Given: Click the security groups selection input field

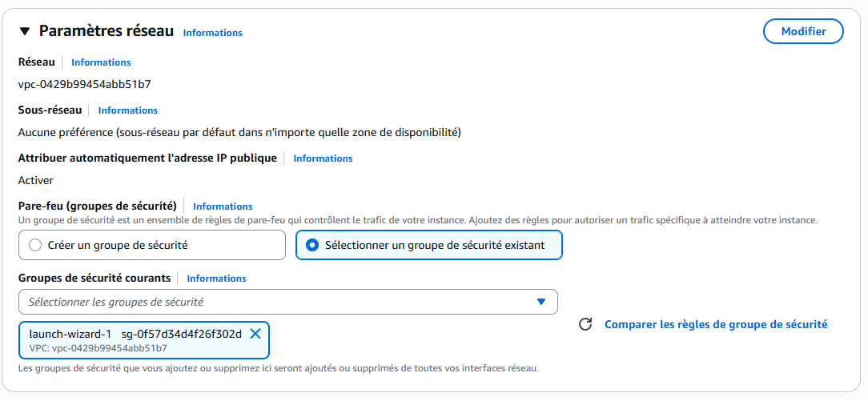Looking at the screenshot, I should pyautogui.click(x=272, y=302).
